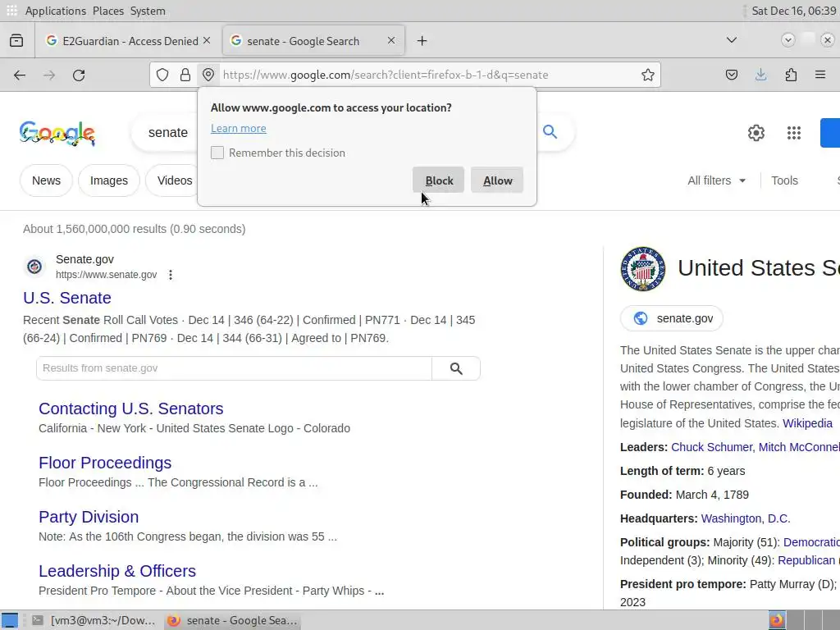Viewport: 840px width, 630px height.
Task: Open the Extensions puzzle icon
Action: (791, 75)
